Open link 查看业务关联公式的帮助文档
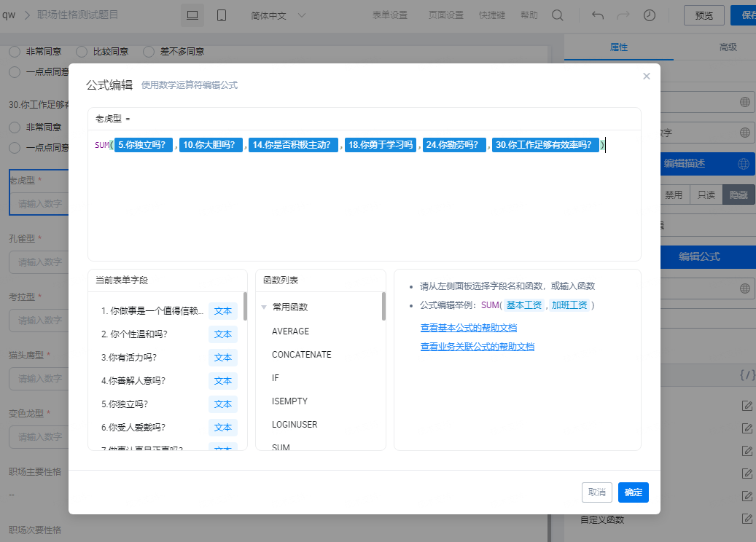 point(477,346)
